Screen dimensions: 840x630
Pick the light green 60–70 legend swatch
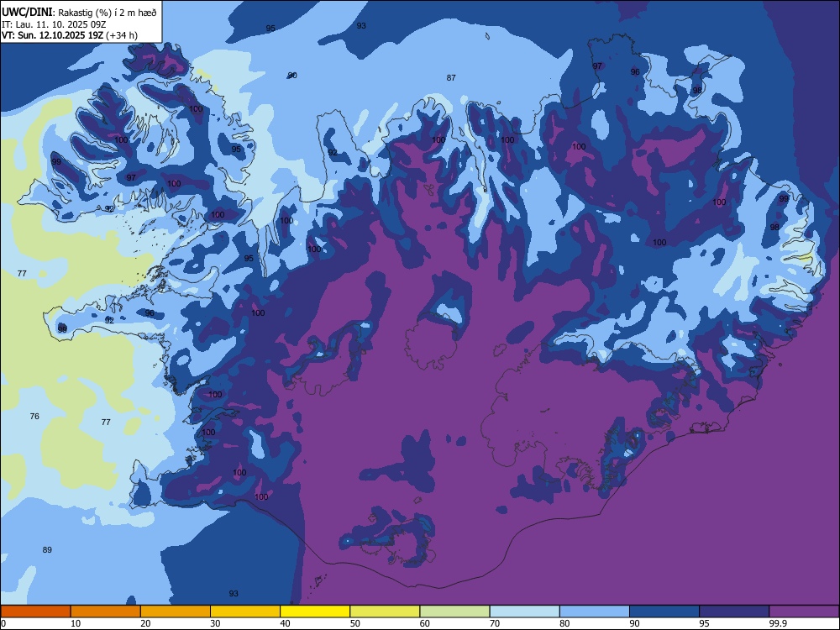pyautogui.click(x=454, y=612)
